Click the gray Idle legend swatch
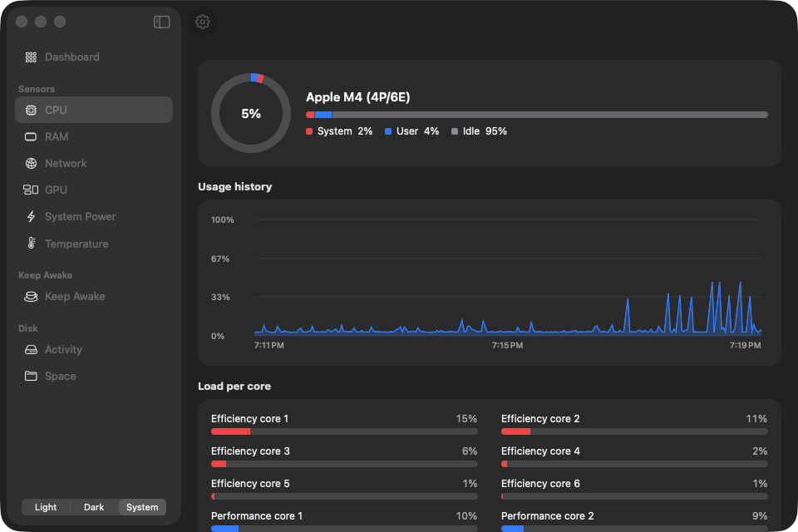 click(x=455, y=131)
